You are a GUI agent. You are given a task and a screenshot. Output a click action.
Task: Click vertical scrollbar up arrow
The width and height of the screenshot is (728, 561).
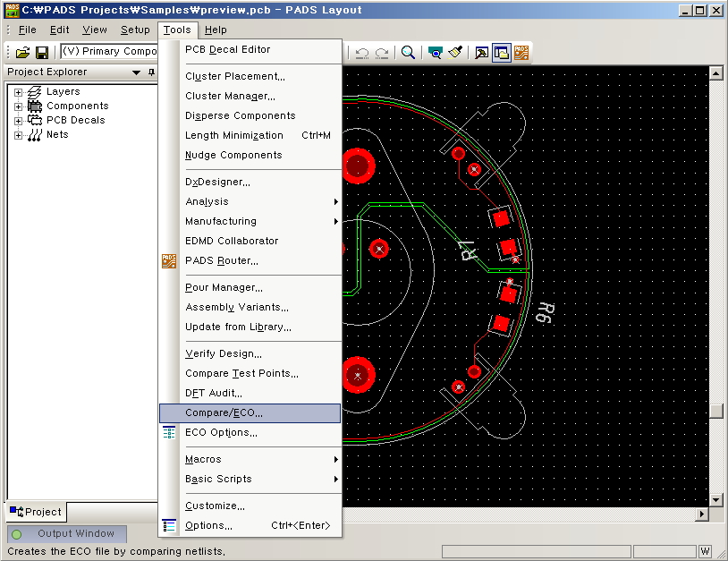click(x=716, y=72)
